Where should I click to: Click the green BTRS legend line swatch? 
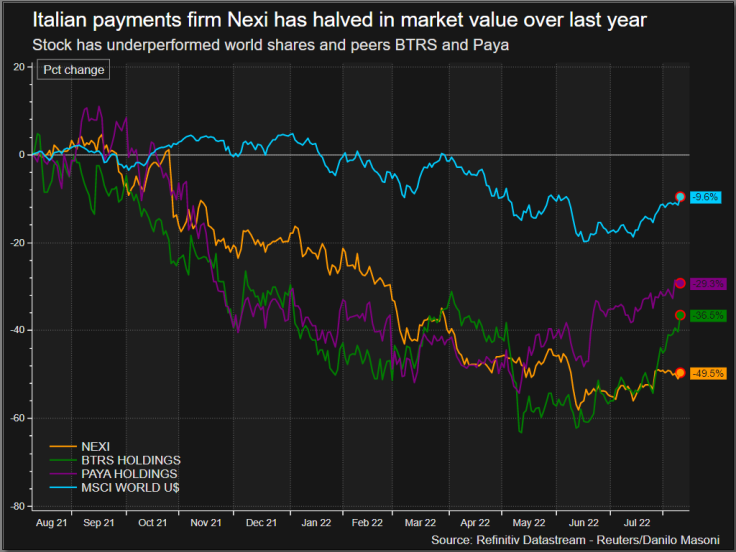tap(63, 460)
